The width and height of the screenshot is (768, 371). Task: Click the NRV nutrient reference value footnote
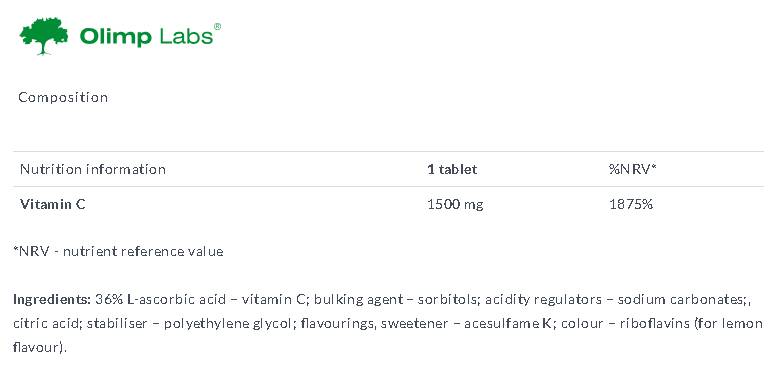[x=118, y=251]
